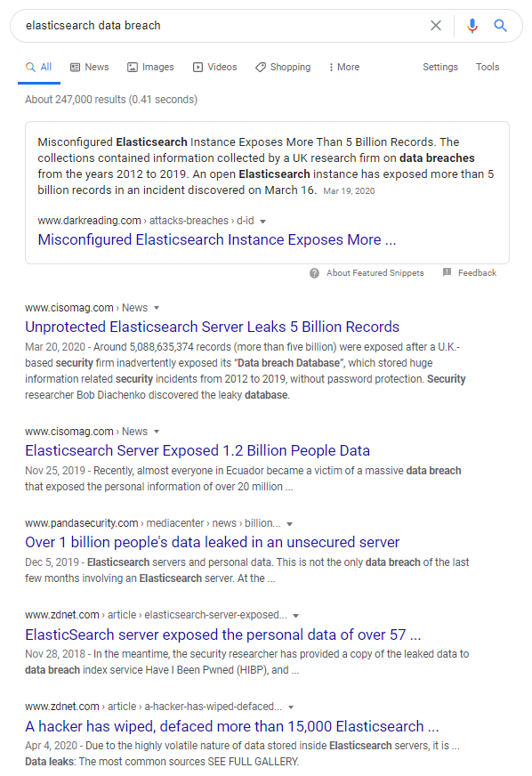Screen dimensions: 532x776
Task: Switch to the Images tab
Action: 150,67
